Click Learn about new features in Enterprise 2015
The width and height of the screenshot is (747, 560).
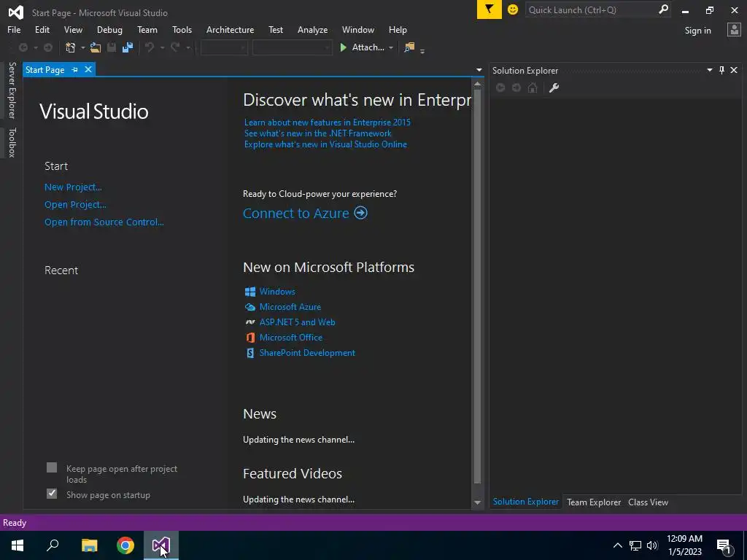coord(328,122)
